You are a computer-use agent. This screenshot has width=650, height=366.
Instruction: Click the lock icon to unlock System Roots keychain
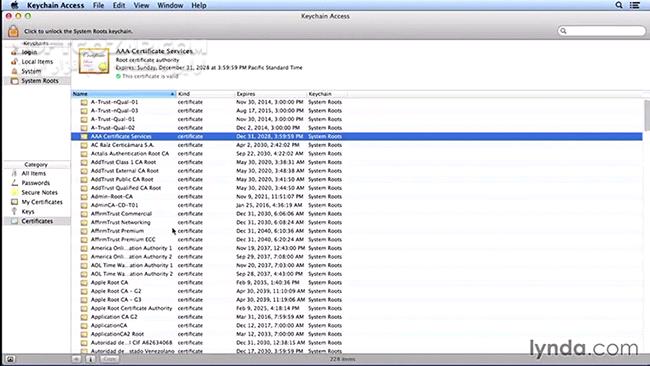coord(13,31)
